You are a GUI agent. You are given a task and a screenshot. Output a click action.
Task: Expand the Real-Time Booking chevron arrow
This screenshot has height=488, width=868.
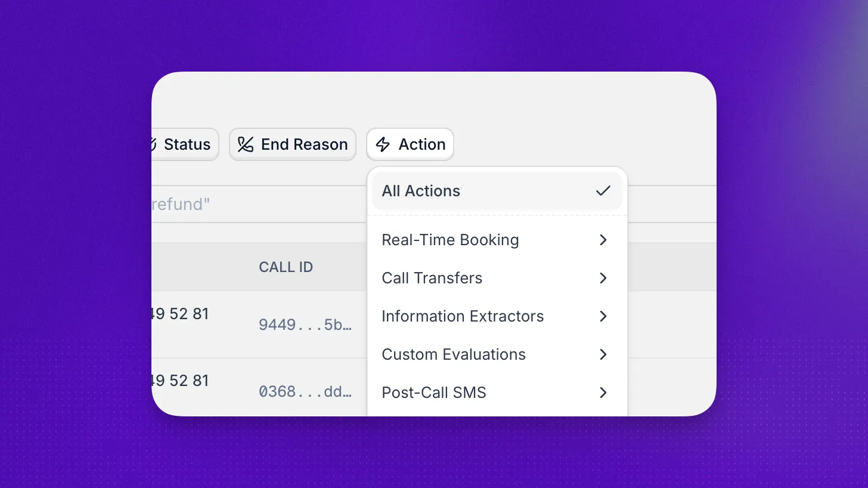[x=603, y=240]
